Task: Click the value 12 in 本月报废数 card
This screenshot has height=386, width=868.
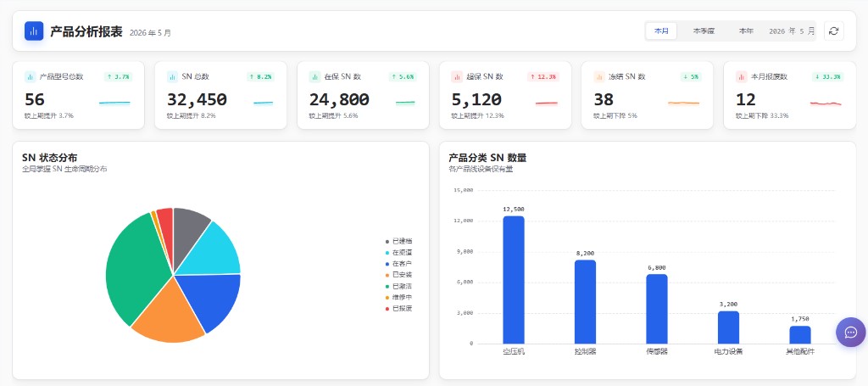Action: [746, 100]
